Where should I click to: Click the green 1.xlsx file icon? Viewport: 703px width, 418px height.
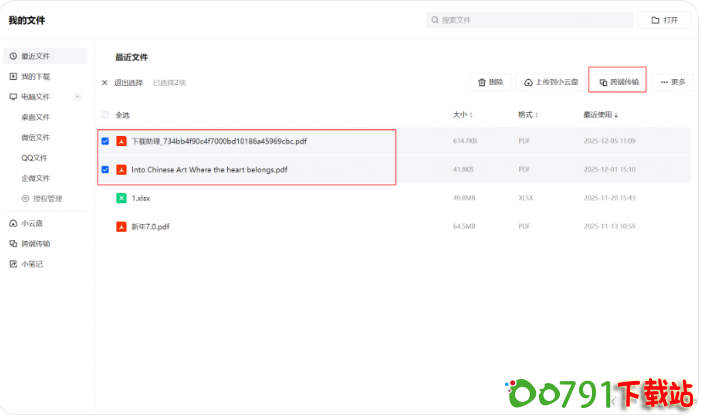pyautogui.click(x=121, y=198)
